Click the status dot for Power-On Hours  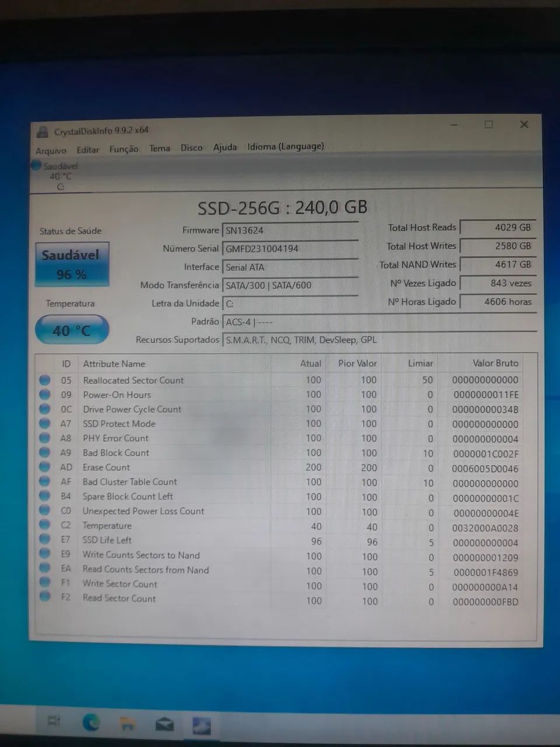[x=44, y=395]
